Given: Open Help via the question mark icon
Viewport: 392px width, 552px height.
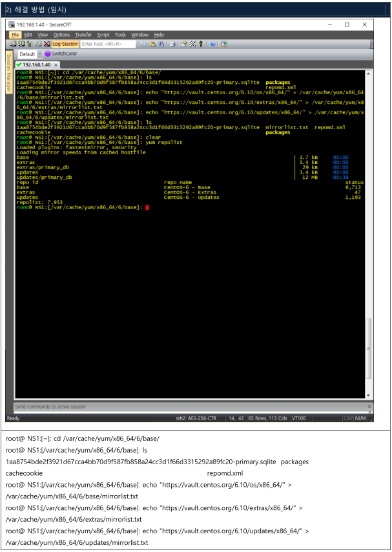Looking at the screenshot, I should 212,44.
